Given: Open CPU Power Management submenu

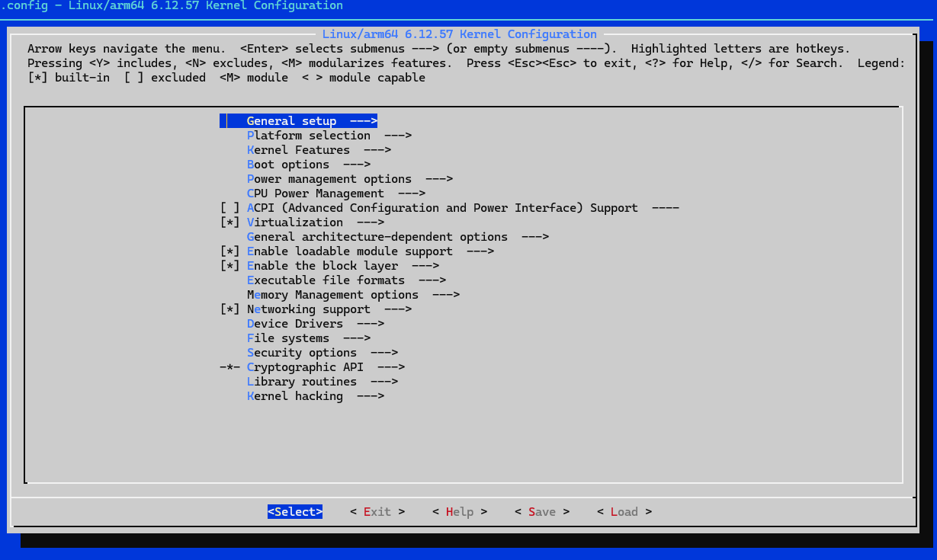Looking at the screenshot, I should click(336, 194).
